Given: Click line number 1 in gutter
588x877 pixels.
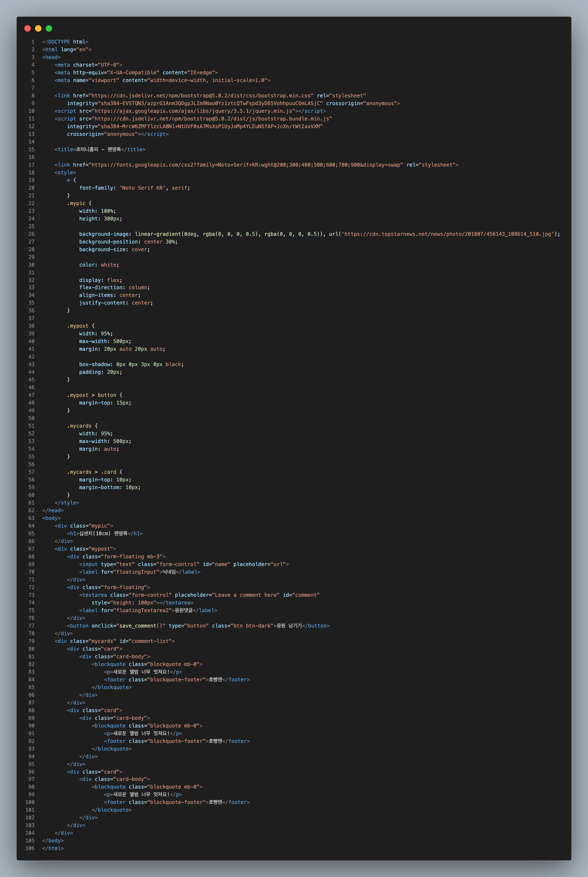Looking at the screenshot, I should (33, 42).
